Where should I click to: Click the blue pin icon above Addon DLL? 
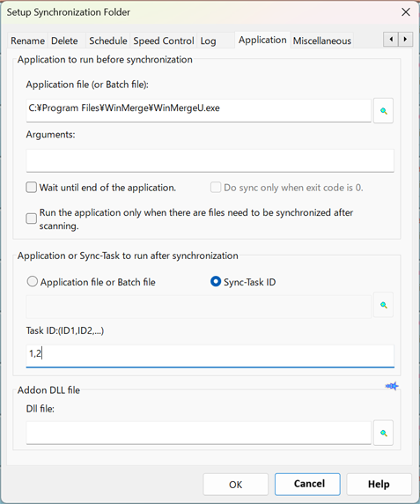[x=392, y=386]
